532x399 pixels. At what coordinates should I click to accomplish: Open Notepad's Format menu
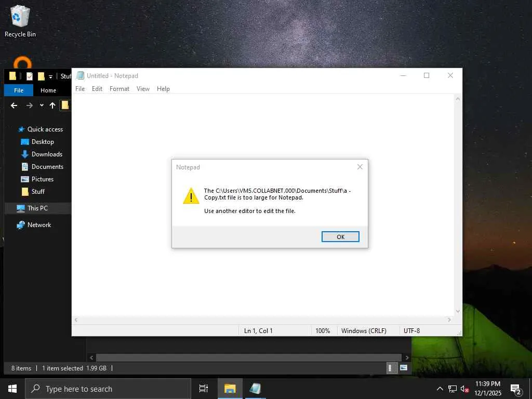click(x=119, y=89)
